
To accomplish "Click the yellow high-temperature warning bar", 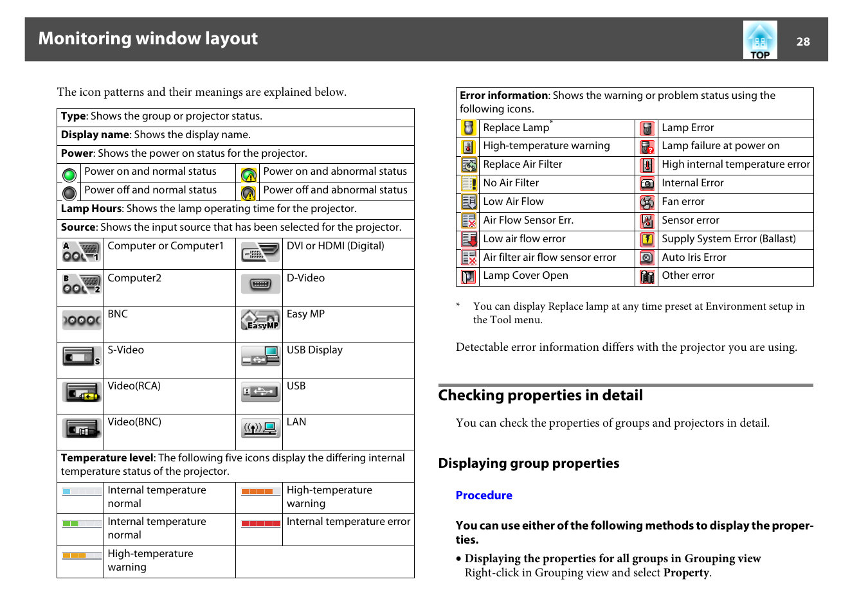I will (82, 555).
